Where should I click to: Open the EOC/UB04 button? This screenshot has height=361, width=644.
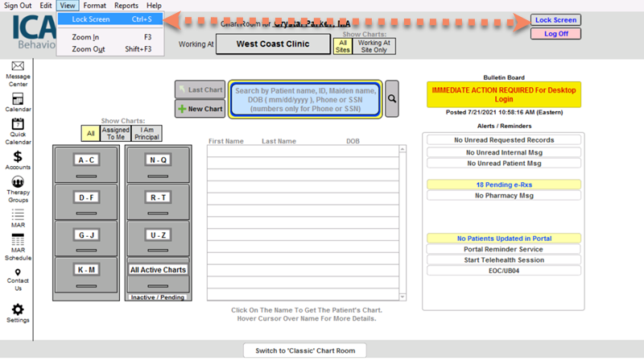(504, 271)
